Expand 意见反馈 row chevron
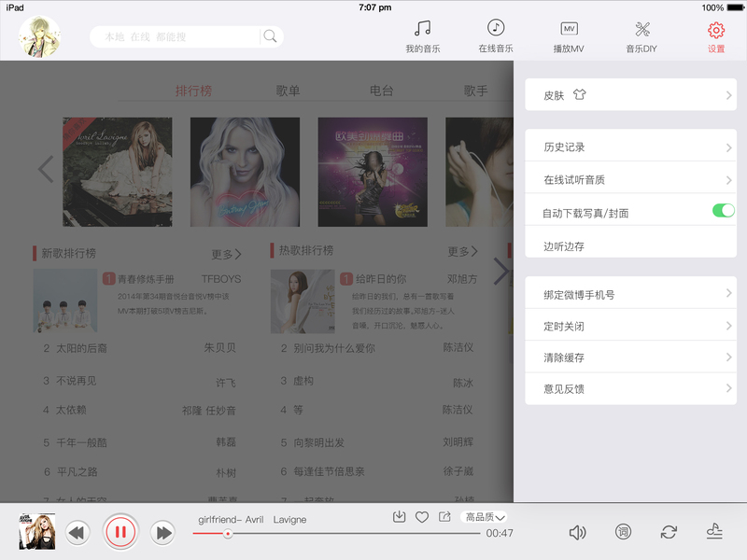Screen dimensions: 747x560 coord(728,388)
